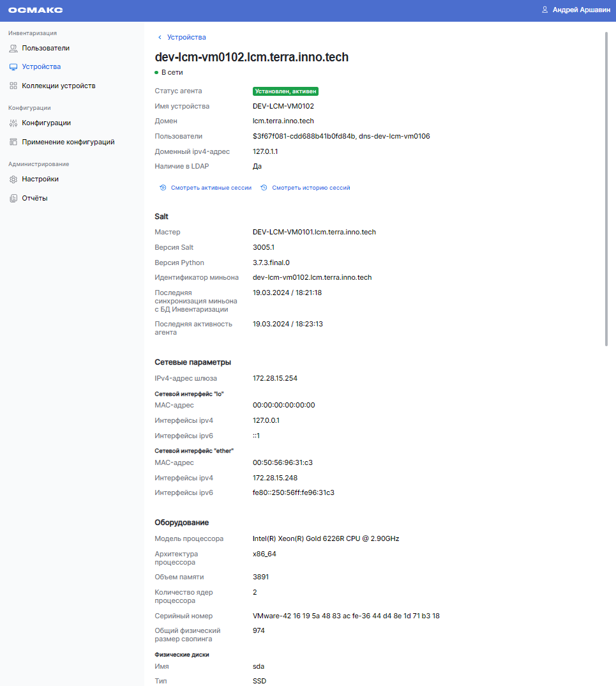
Task: Click the Конфигурации sliders icon
Action: point(13,123)
